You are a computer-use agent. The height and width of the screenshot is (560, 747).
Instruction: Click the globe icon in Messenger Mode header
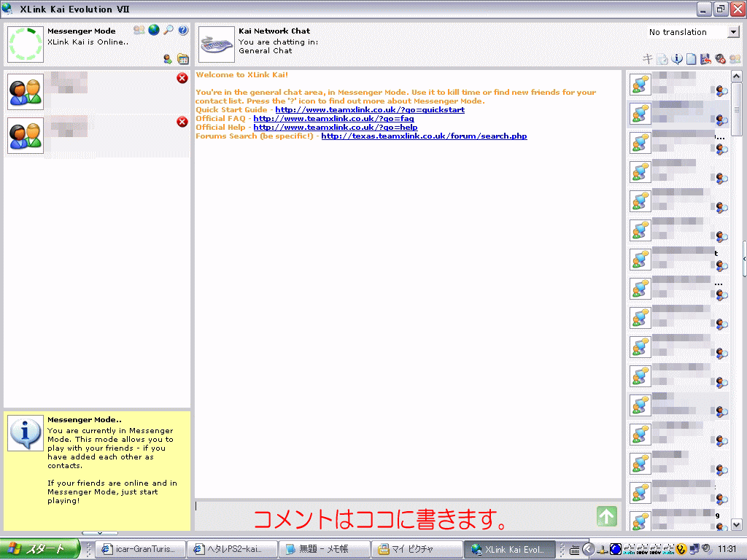(x=154, y=30)
